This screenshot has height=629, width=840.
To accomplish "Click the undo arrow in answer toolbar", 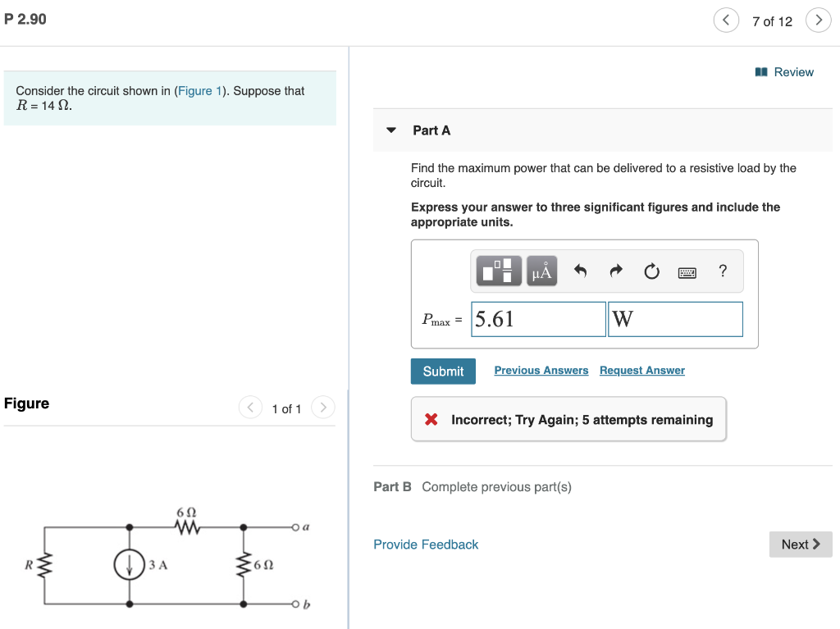I will click(x=582, y=271).
